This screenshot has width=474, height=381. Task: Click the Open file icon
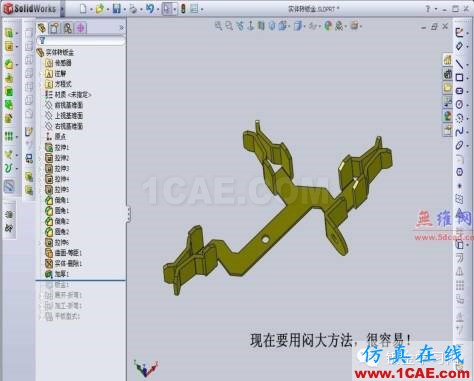pyautogui.click(x=100, y=9)
